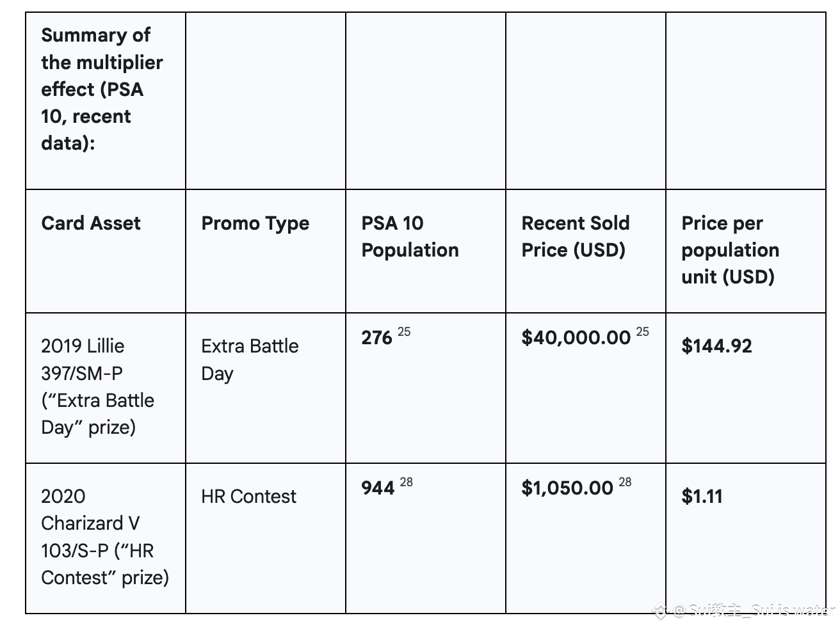Select the "Card Asset" column header

tap(91, 223)
